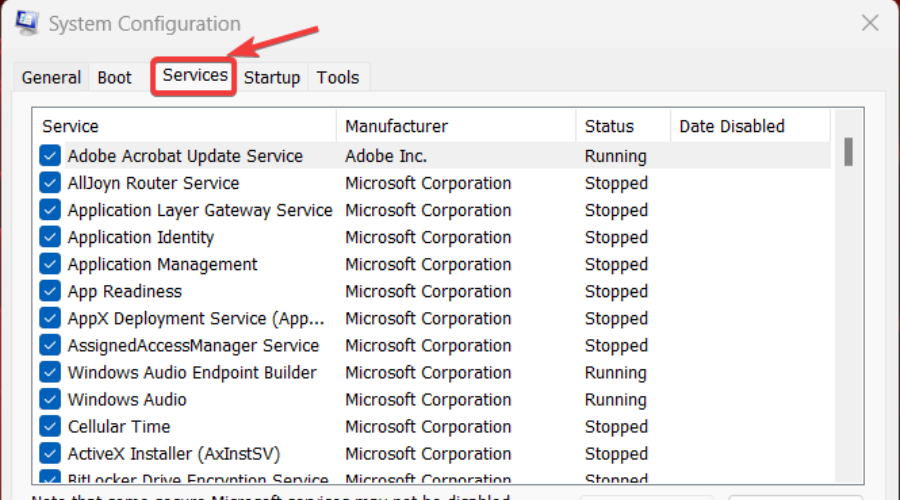Viewport: 900px width, 500px height.
Task: Select the Services tab
Action: pyautogui.click(x=195, y=76)
